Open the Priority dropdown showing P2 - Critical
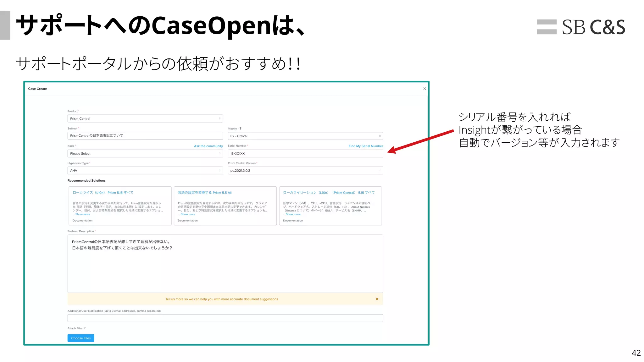 coord(305,136)
